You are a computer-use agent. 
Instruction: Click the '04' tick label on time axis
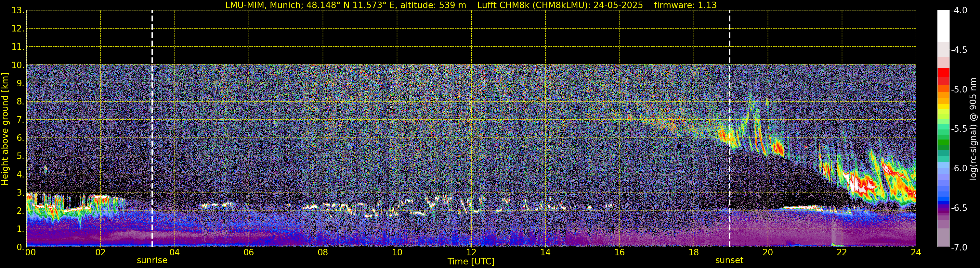[x=175, y=252]
